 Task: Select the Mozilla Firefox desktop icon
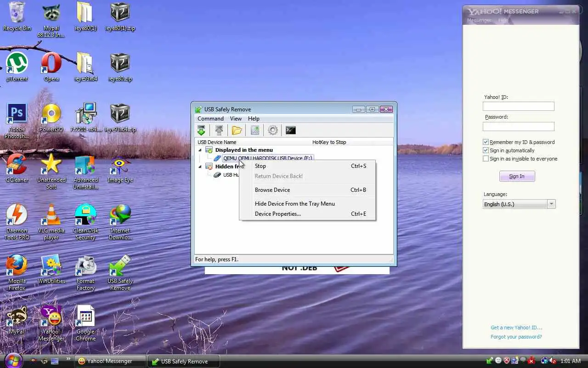click(x=17, y=273)
